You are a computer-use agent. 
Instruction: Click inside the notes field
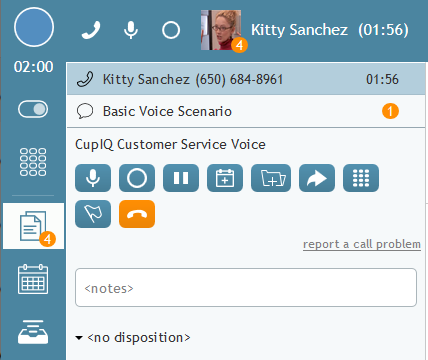coord(246,288)
